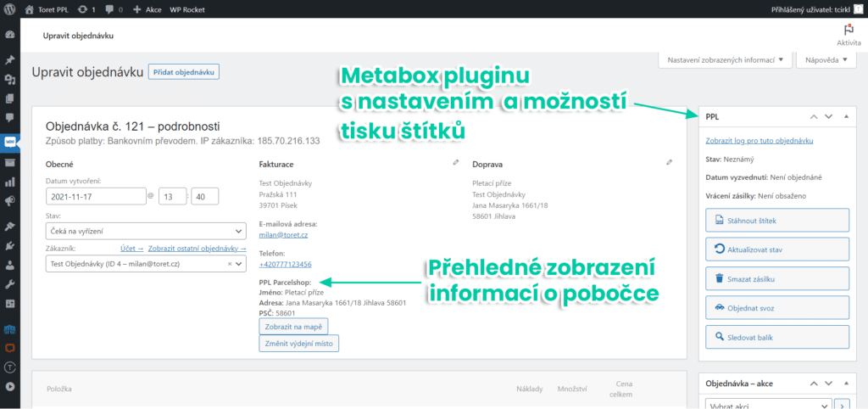Click Zobrazit ostatní objednávky link

pyautogui.click(x=197, y=249)
